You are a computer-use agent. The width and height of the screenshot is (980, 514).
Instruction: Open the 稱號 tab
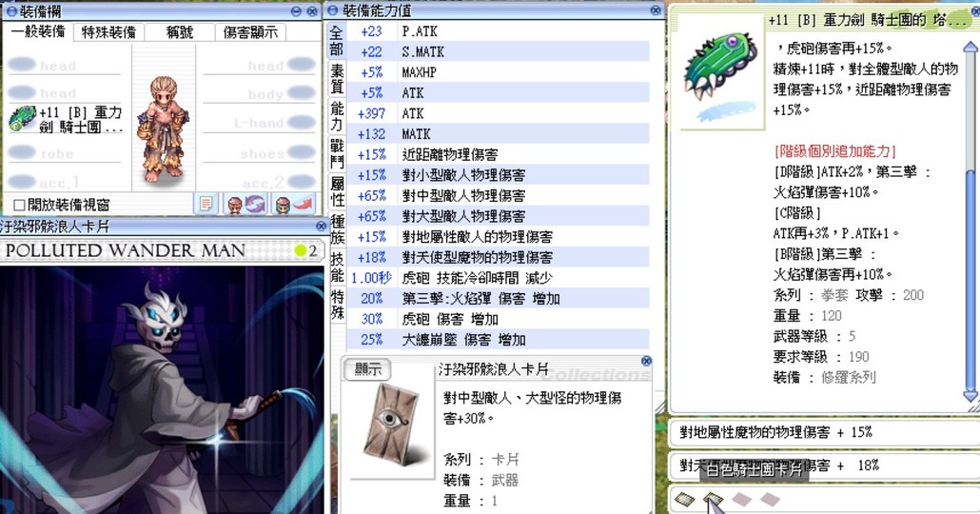[181, 31]
